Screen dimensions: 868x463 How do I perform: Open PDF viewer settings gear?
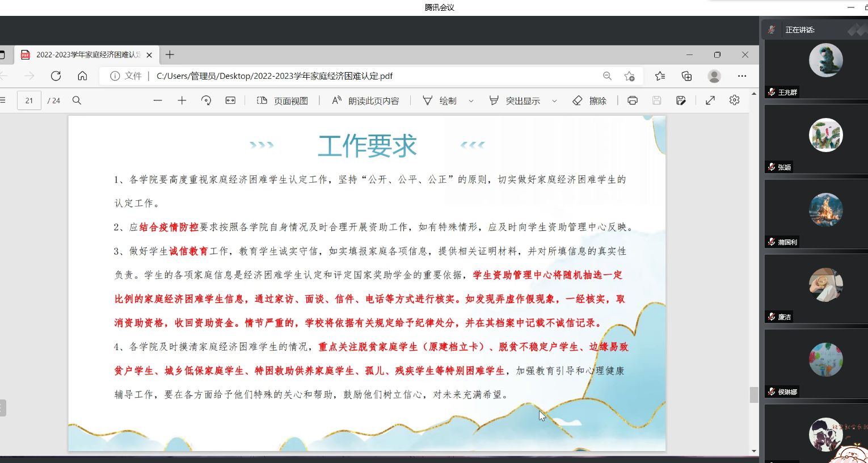pos(734,100)
